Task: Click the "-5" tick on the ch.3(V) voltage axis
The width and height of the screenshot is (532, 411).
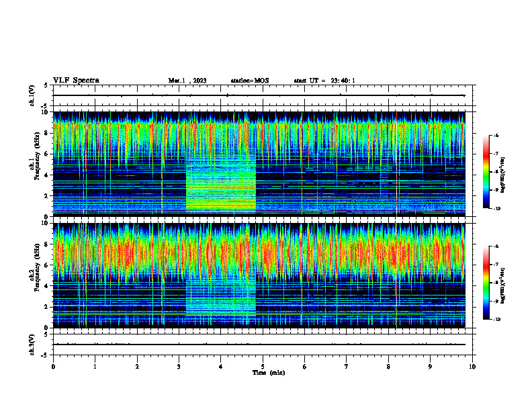Action: [46, 355]
